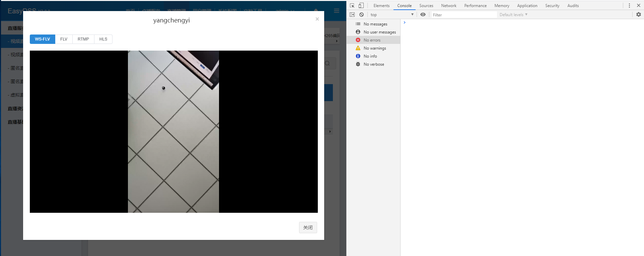Open the Elements tab in DevTools

click(381, 6)
